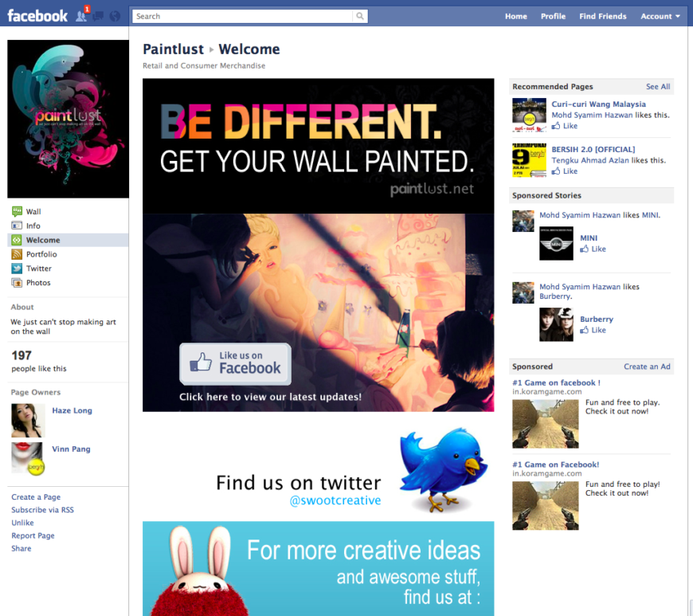Click the Facebook logo
This screenshot has height=616, width=693.
(37, 15)
